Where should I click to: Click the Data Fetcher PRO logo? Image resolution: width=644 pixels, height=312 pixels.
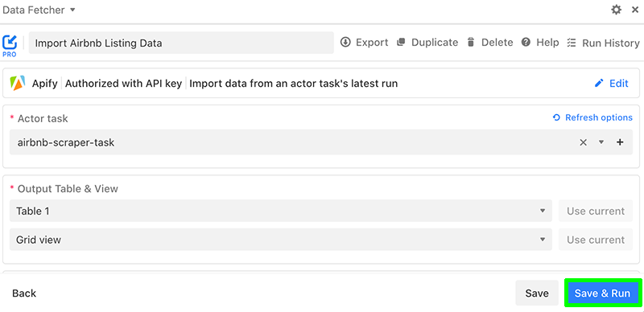10,46
